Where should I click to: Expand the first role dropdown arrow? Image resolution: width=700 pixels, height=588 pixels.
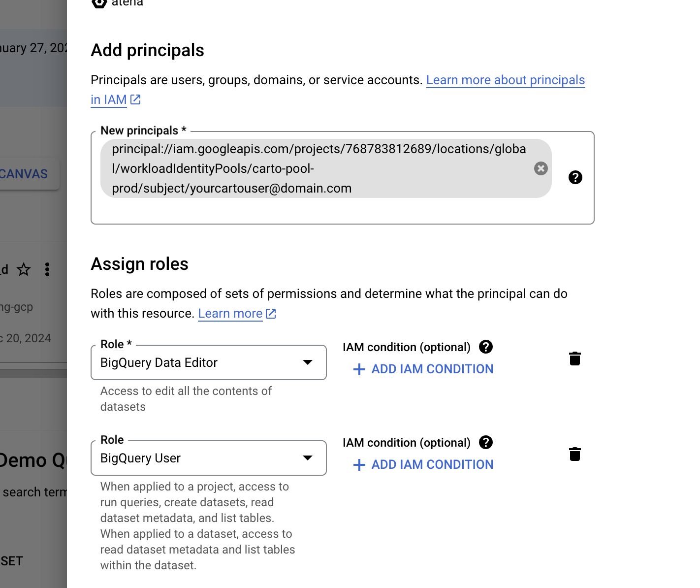308,362
